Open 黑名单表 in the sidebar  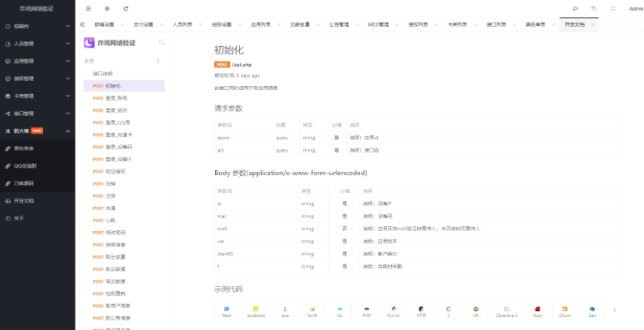pos(37,148)
